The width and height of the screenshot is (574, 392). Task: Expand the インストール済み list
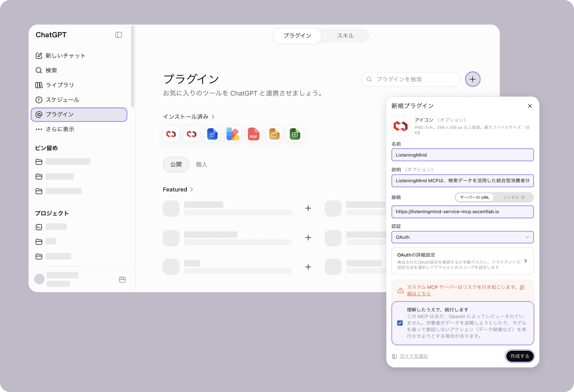click(189, 117)
